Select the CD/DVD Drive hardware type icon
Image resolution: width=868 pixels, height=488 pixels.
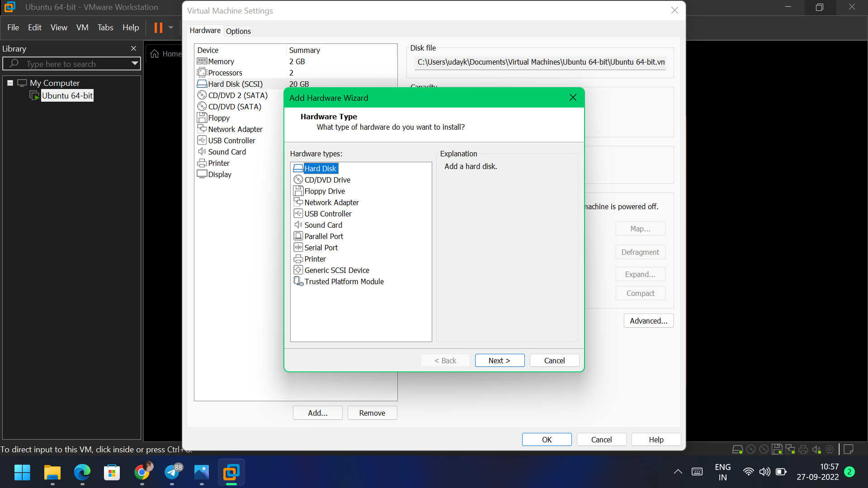click(298, 180)
